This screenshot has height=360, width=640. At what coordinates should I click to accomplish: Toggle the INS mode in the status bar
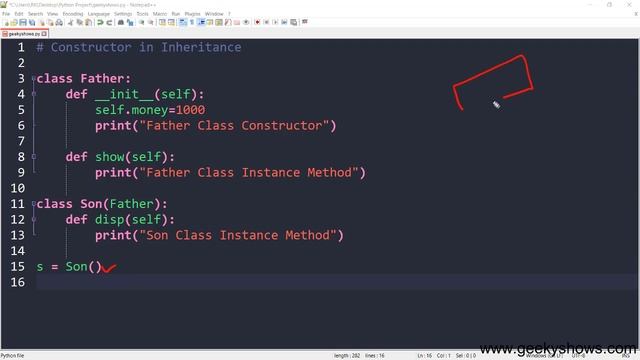[x=626, y=356]
